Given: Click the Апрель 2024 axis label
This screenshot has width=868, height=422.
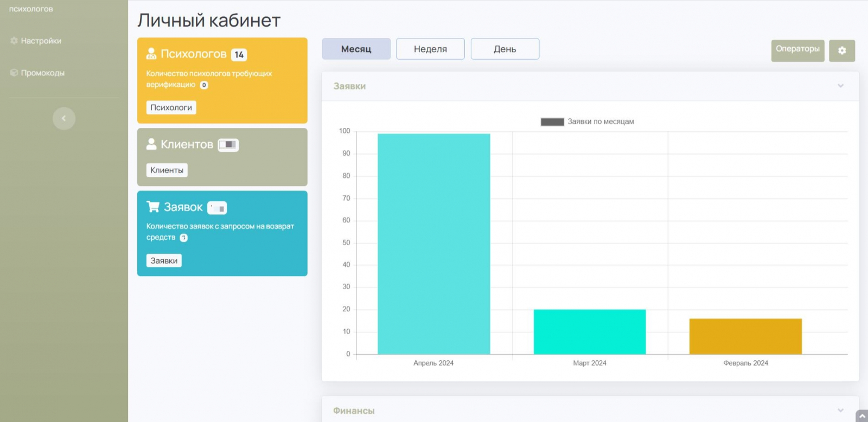Looking at the screenshot, I should [x=433, y=363].
